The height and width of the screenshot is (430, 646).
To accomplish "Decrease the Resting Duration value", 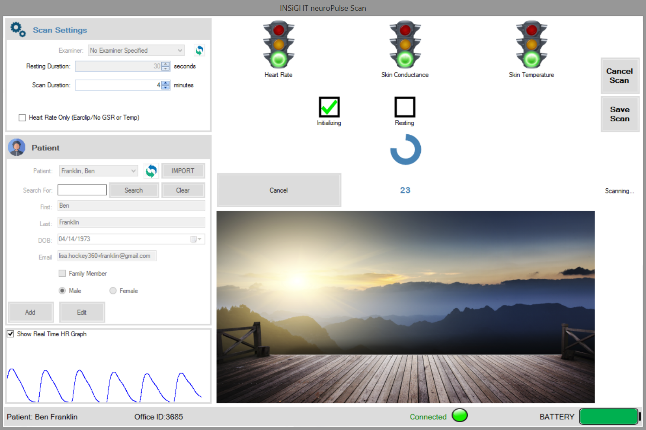I will pos(166,68).
